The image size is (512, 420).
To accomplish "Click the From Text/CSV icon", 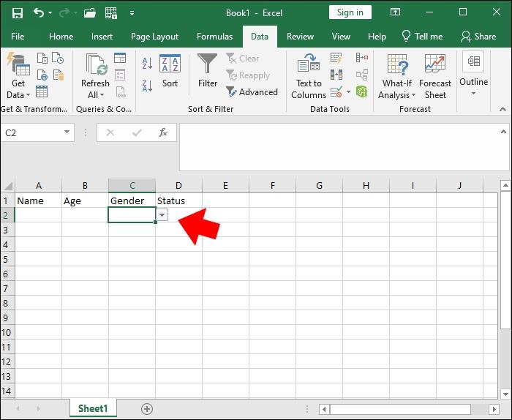I will click(42, 58).
